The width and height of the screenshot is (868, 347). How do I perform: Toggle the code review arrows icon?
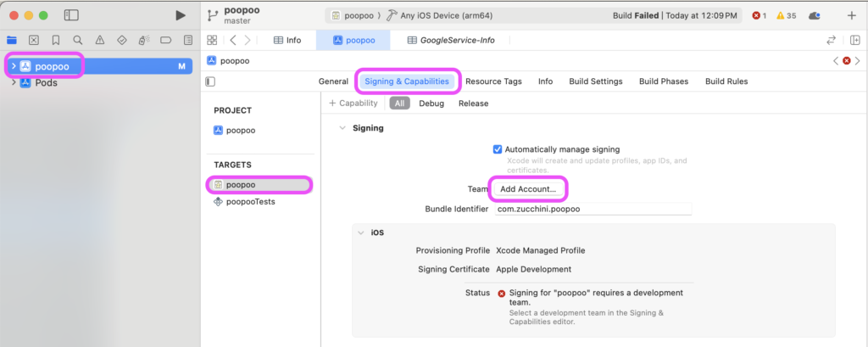[x=831, y=40]
